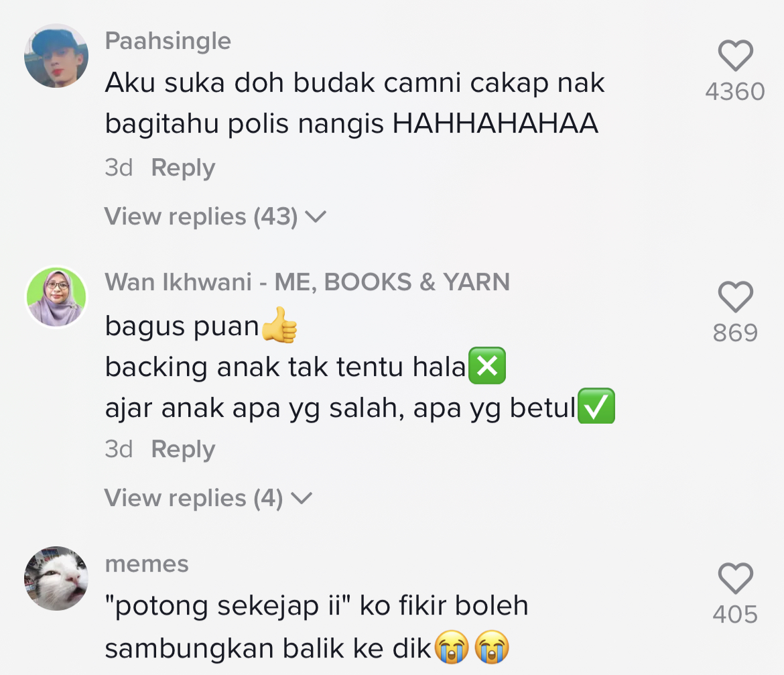Open Paahsingle's profile picture

56,56
